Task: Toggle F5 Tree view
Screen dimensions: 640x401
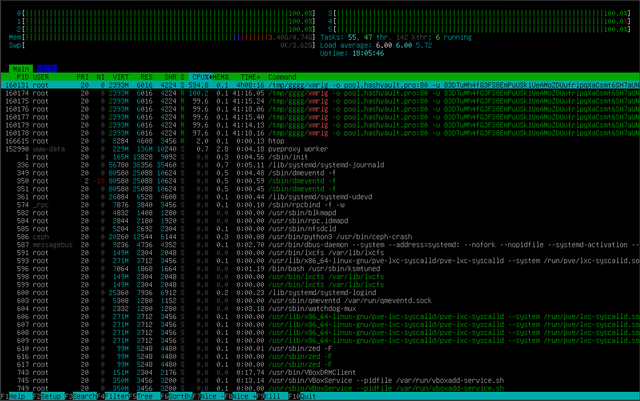Action: (144, 397)
